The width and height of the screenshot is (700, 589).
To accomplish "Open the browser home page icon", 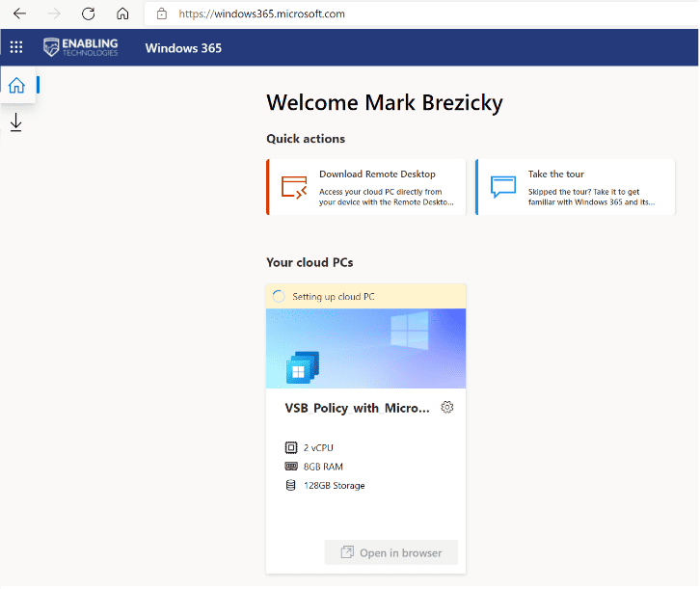I will (122, 13).
